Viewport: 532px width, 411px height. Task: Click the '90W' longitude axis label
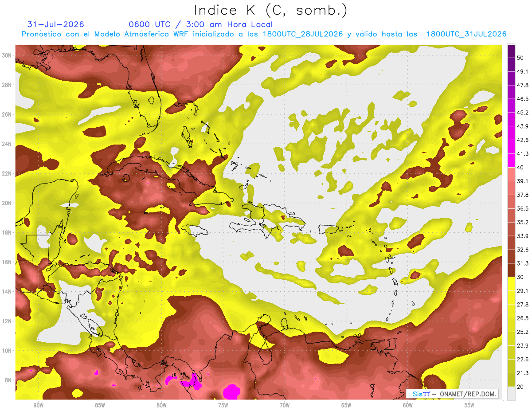click(x=39, y=405)
